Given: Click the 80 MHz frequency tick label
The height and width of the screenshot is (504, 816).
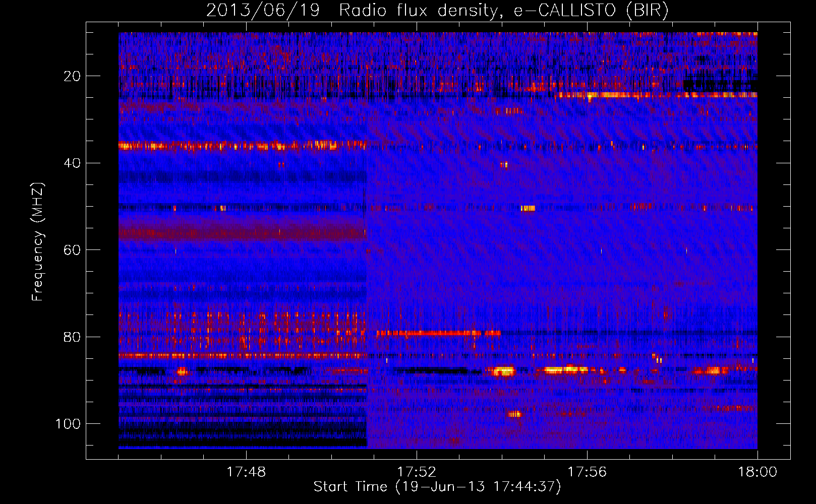Looking at the screenshot, I should tap(72, 337).
